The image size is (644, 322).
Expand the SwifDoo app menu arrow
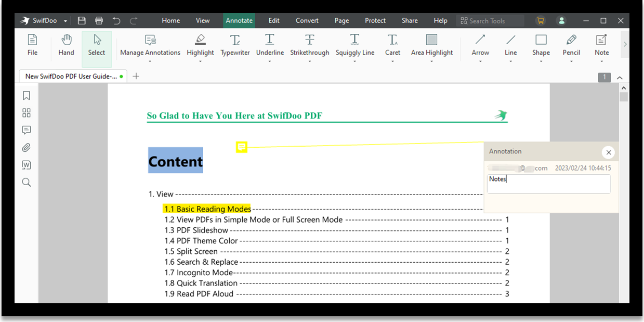click(65, 21)
